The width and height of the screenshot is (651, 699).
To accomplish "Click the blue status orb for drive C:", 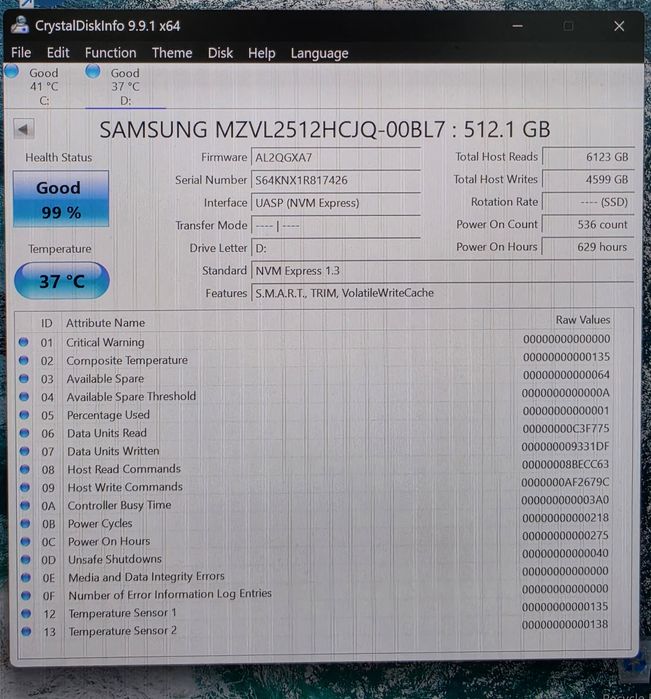I will 11,70.
